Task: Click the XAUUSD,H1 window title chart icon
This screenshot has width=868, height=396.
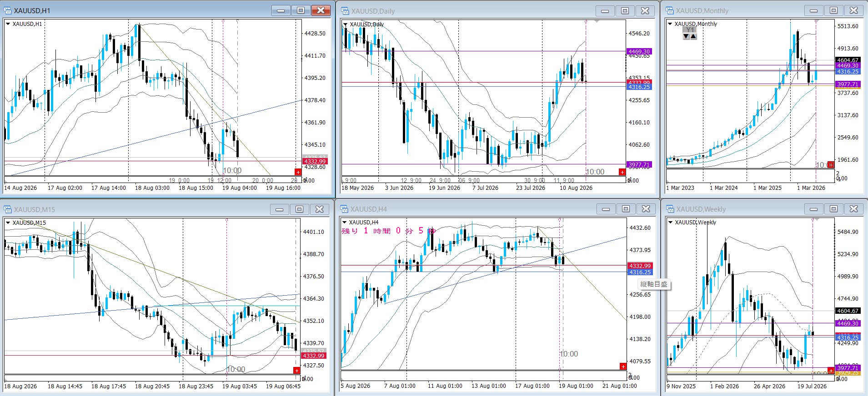Action: [8, 10]
